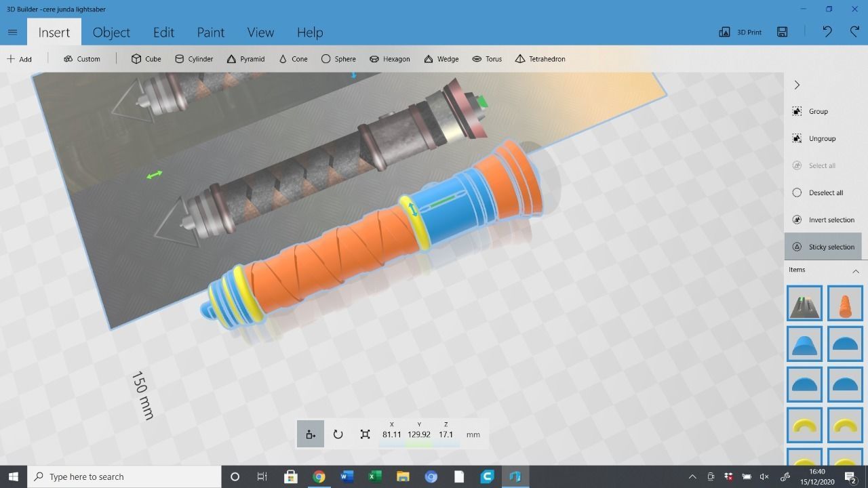Insert a Wedge shape
Screen dimensions: 868x488
[x=441, y=59]
